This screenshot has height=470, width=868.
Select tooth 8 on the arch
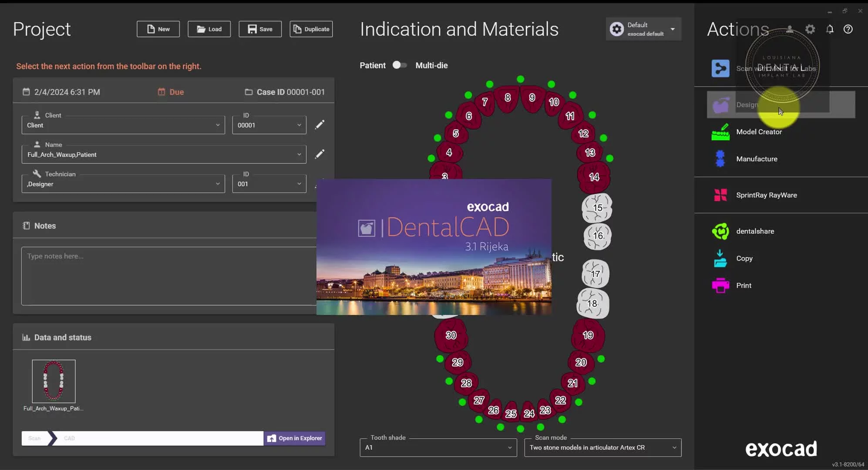tap(508, 98)
